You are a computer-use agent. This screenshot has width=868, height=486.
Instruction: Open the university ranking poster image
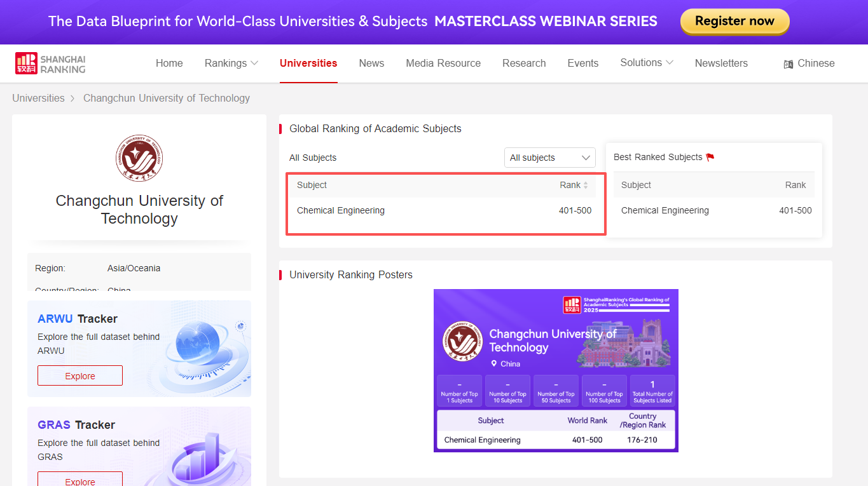click(556, 370)
